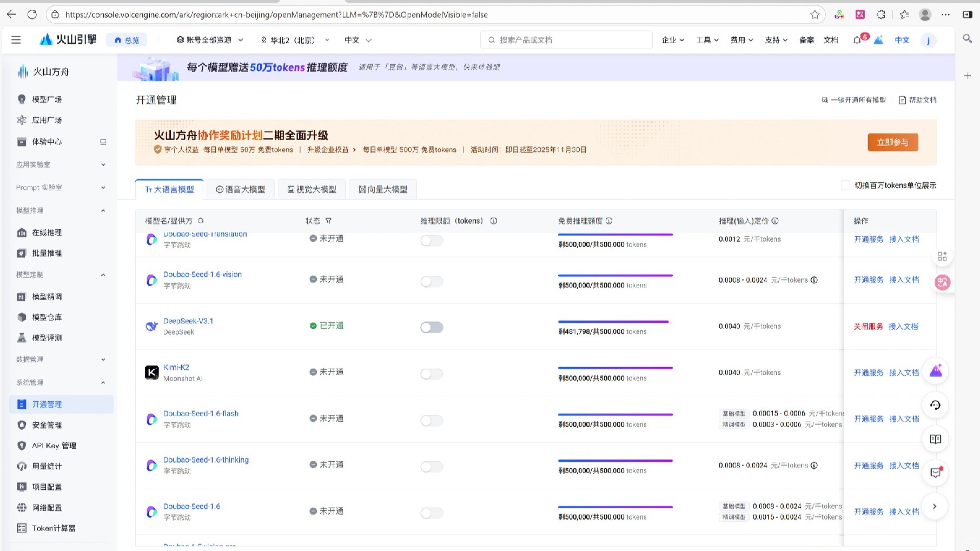This screenshot has height=551, width=980.
Task: Open the 中文 language dropdown
Action: click(358, 40)
